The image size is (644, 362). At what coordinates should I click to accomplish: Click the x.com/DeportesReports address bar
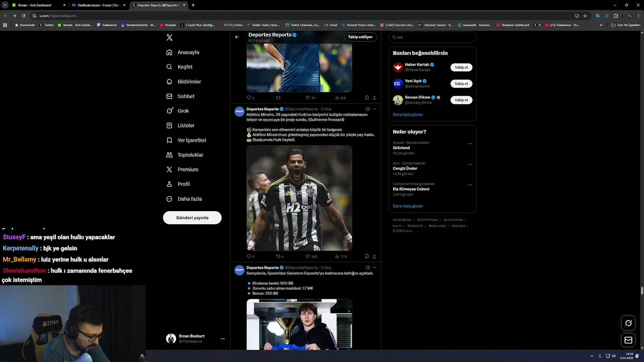302,16
